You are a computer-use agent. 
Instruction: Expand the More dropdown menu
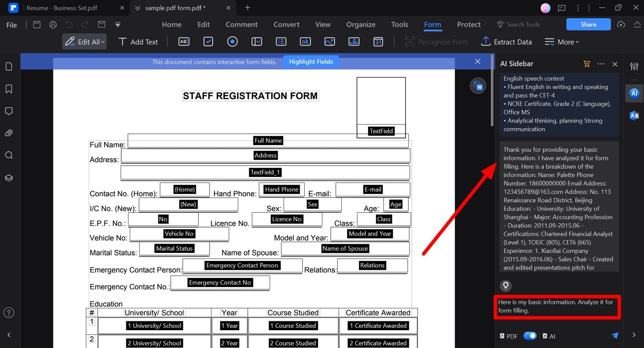click(x=562, y=42)
